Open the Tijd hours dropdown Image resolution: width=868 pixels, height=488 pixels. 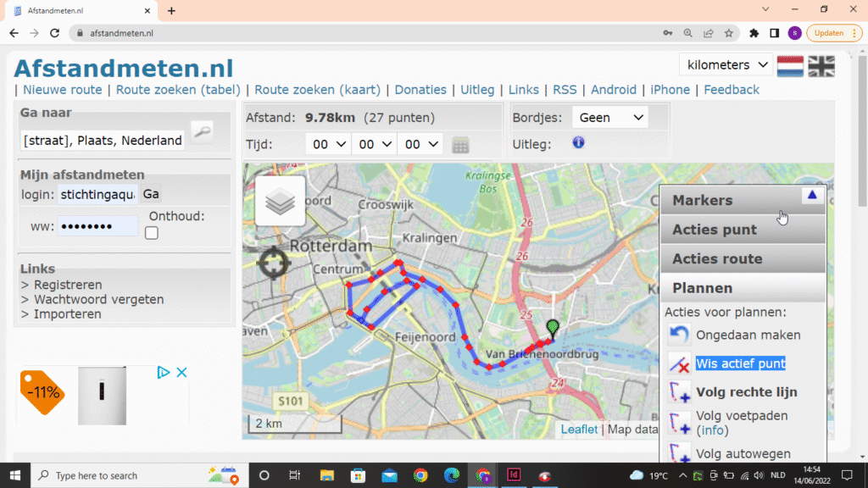tap(328, 144)
